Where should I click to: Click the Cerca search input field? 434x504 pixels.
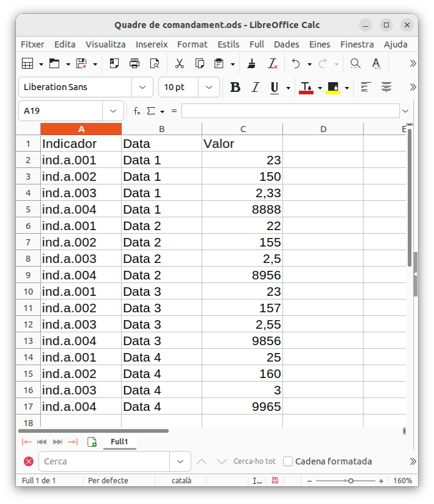point(104,461)
